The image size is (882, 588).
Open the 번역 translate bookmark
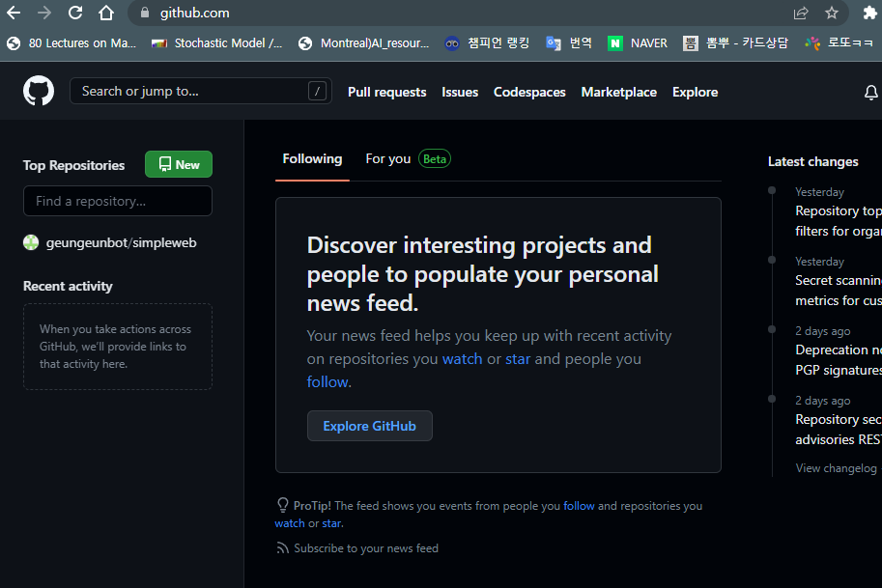[569, 43]
